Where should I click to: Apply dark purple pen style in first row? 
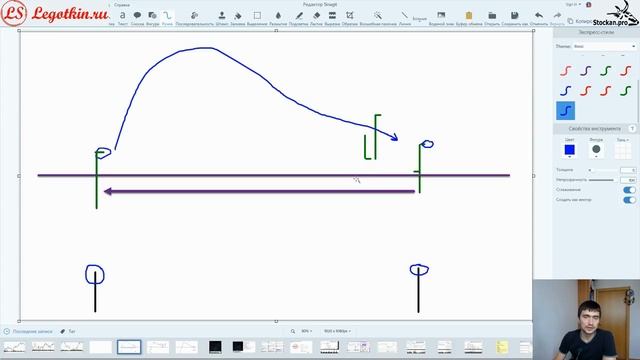pyautogui.click(x=586, y=71)
